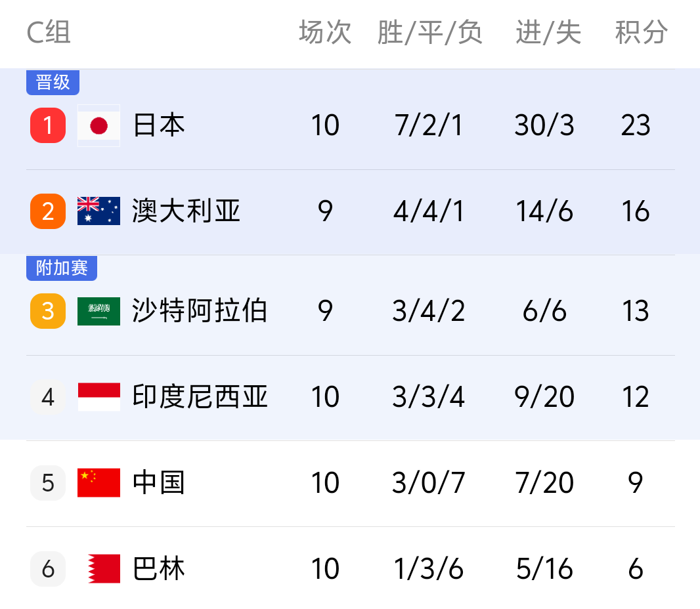
Task: Click the Saudi Arabia flag icon
Action: pos(98,311)
